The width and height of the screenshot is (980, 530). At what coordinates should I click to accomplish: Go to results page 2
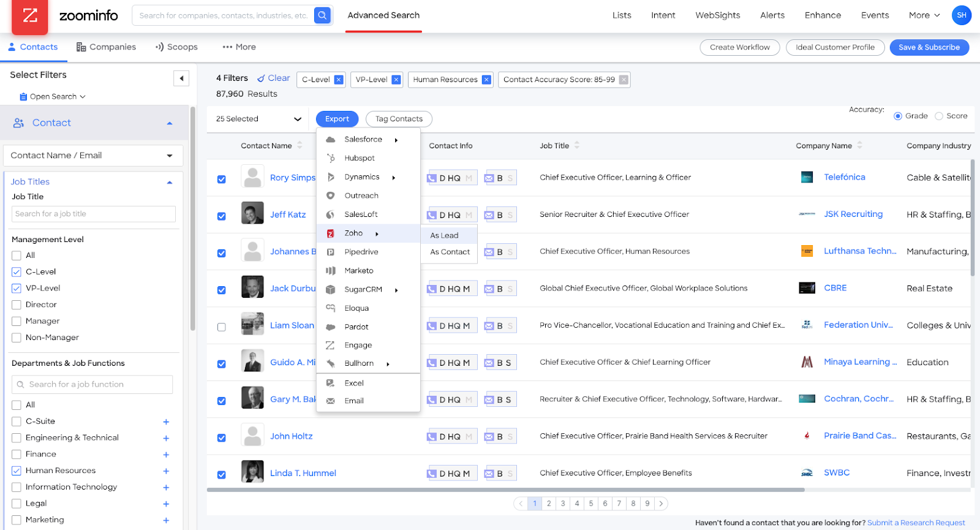pos(549,504)
